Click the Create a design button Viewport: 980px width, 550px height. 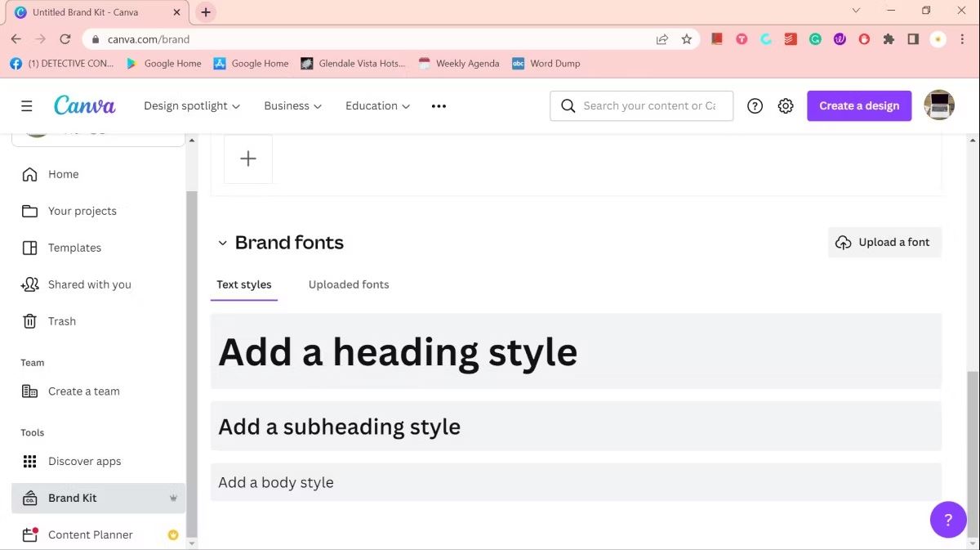[x=859, y=106]
